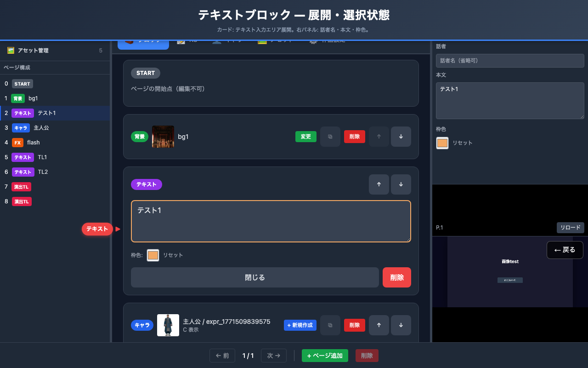Click リセット beside the right panel swatch

coord(463,143)
